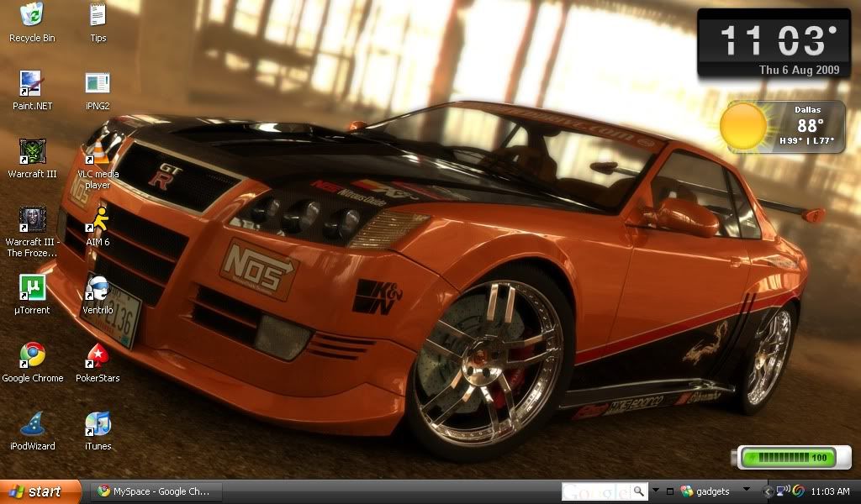Screen dimensions: 861x504
Task: Select the VLC media player shortcut
Action: point(98,151)
